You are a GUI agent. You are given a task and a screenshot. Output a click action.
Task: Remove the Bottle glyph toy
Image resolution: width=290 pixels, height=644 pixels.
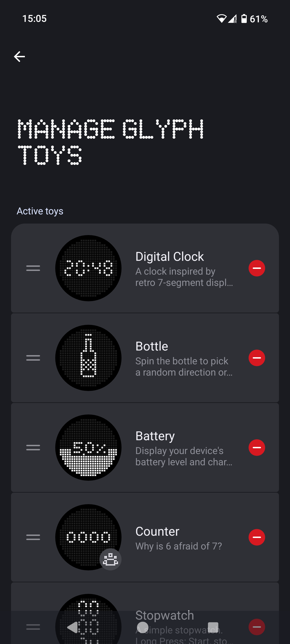click(256, 358)
